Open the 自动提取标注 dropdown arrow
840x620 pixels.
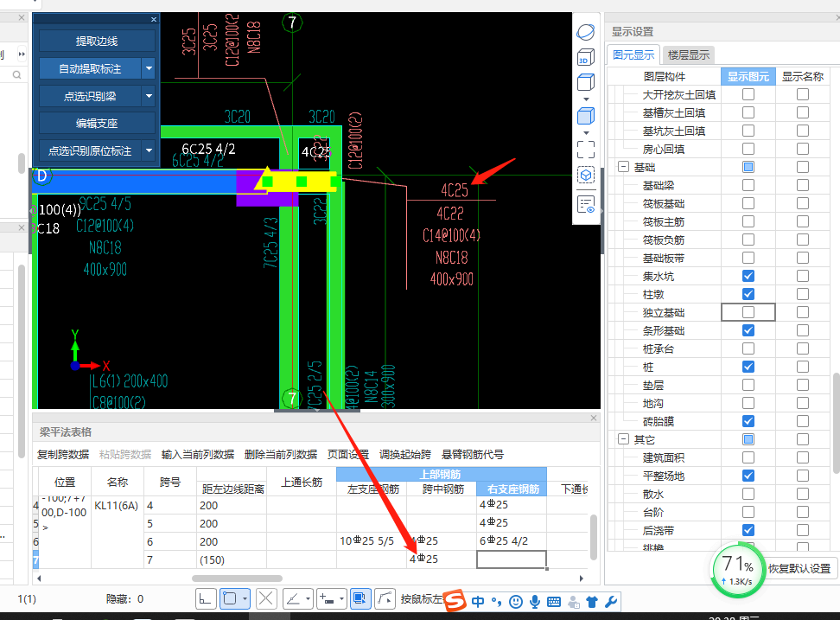click(x=149, y=68)
